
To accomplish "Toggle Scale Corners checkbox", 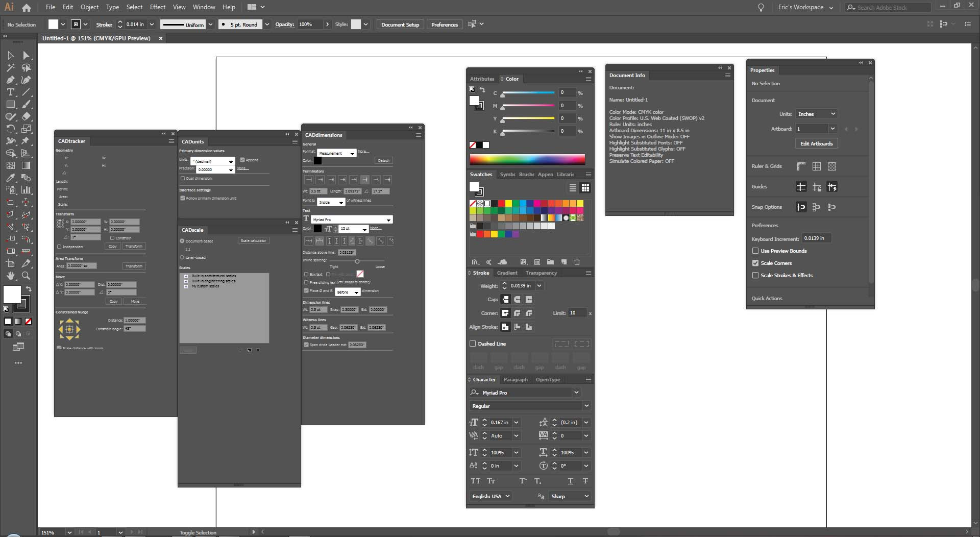I will click(755, 263).
